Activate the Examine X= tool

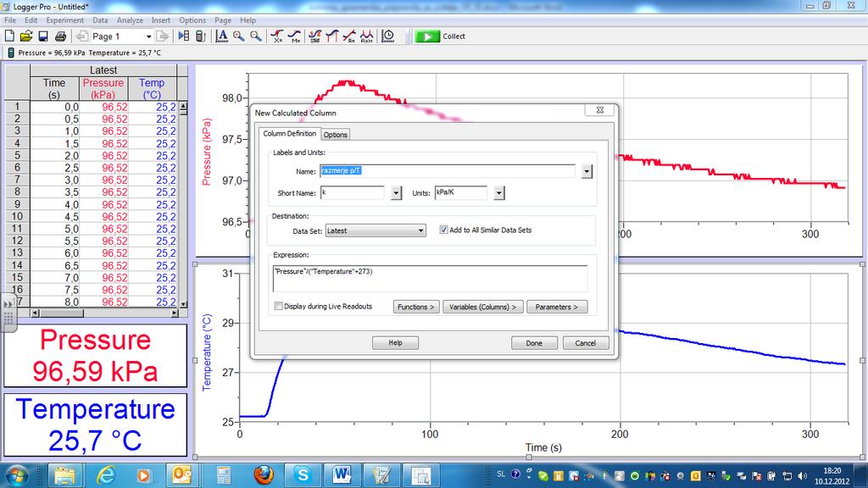click(x=277, y=36)
